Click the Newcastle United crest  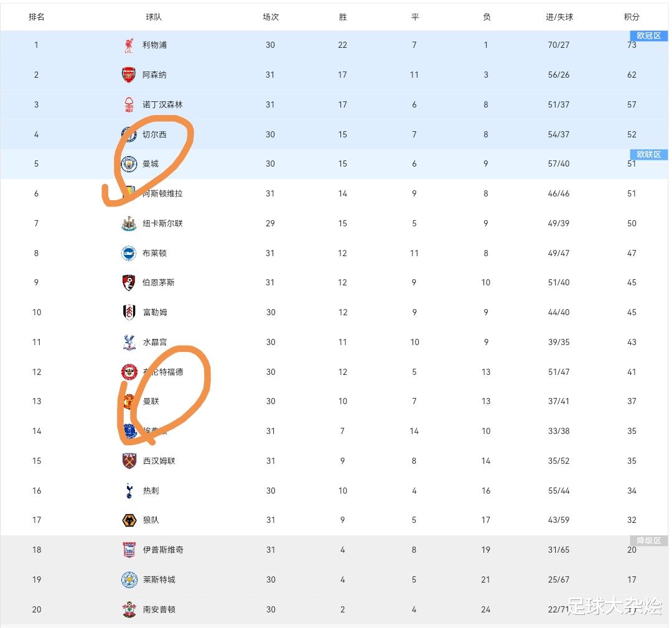[x=129, y=223]
